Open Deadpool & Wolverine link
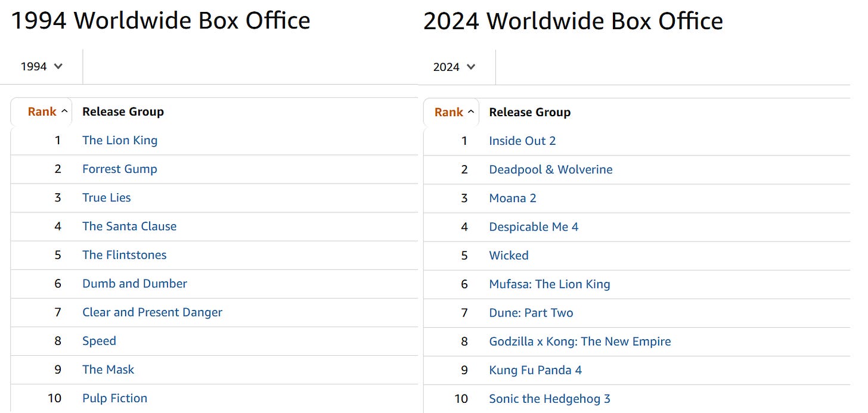Screen dimensions: 868x413 (551, 170)
